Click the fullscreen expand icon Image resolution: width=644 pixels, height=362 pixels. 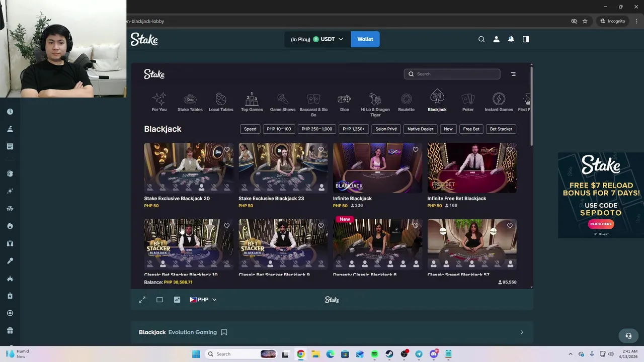click(x=142, y=300)
